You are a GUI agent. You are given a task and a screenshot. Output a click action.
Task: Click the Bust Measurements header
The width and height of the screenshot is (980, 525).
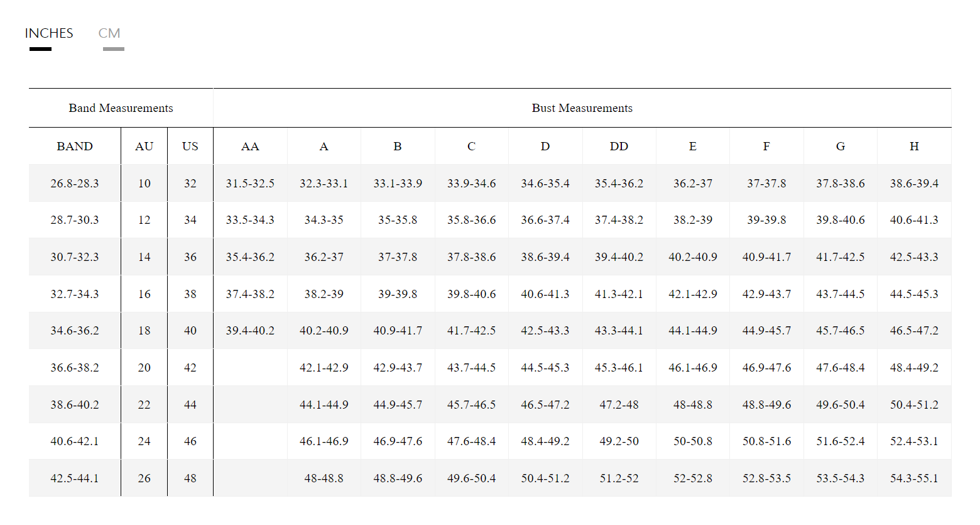coord(582,108)
